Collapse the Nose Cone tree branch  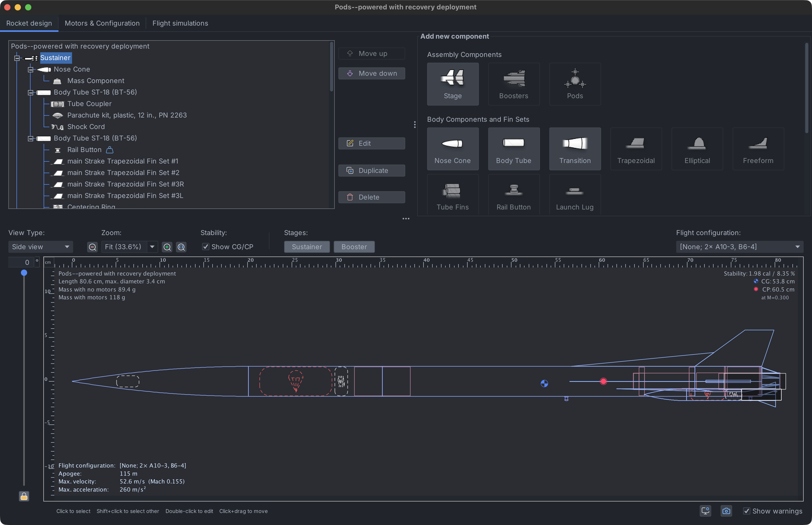click(30, 69)
